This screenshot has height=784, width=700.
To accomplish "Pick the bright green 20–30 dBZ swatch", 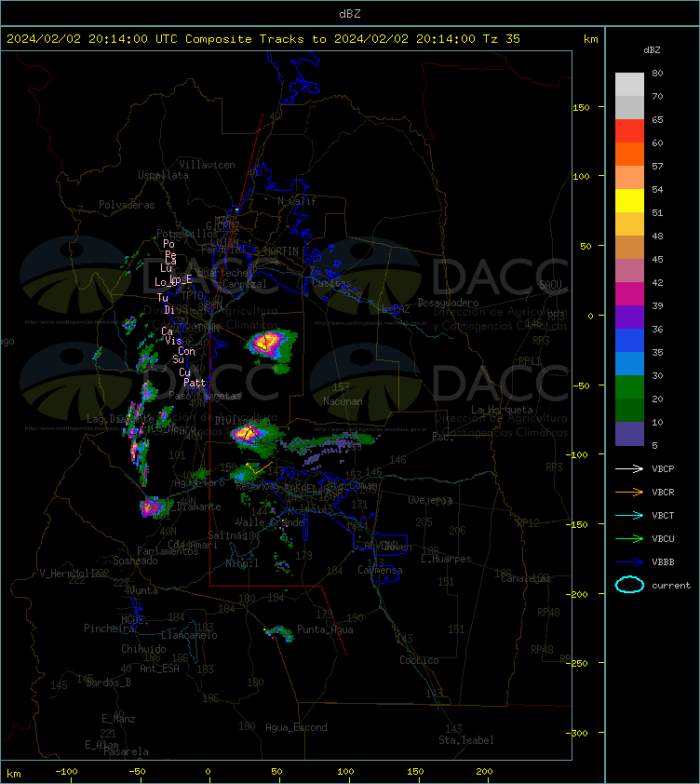I will (x=629, y=386).
